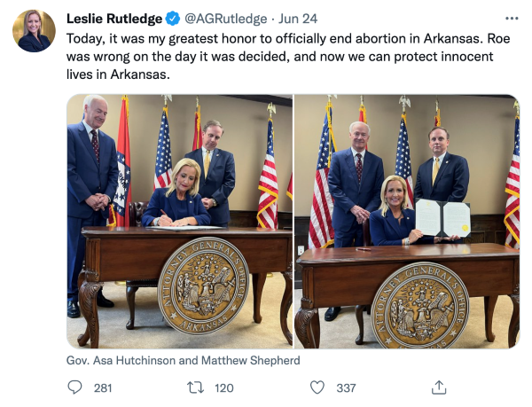This screenshot has height=407, width=532.
Task: Open the three-dot more options menu
Action: pyautogui.click(x=512, y=19)
